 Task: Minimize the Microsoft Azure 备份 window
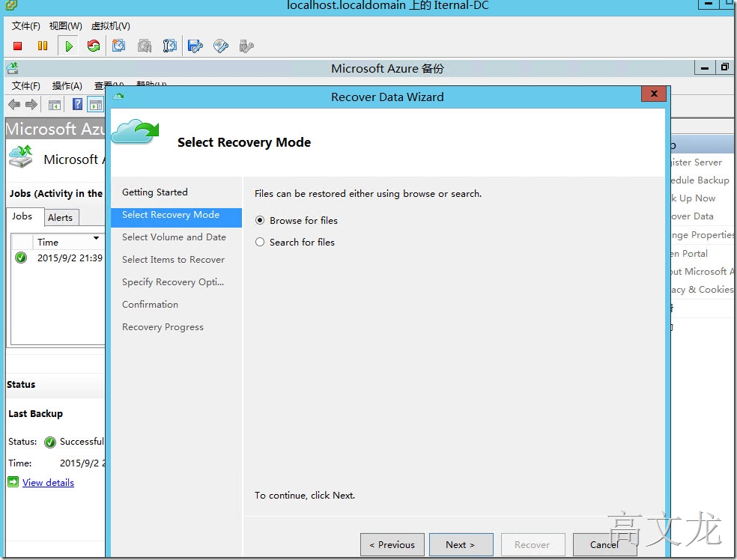[x=705, y=68]
